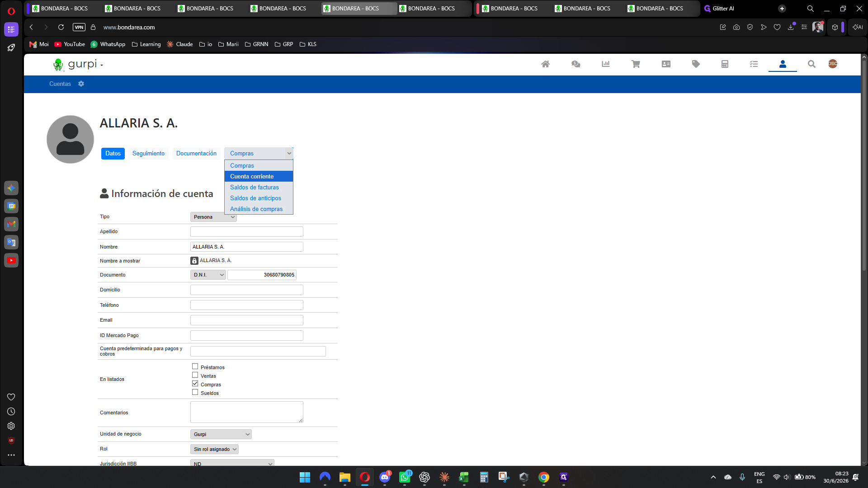Expand the gurpi logo dropdown arrow
Viewport: 868px width, 488px height.
(102, 66)
